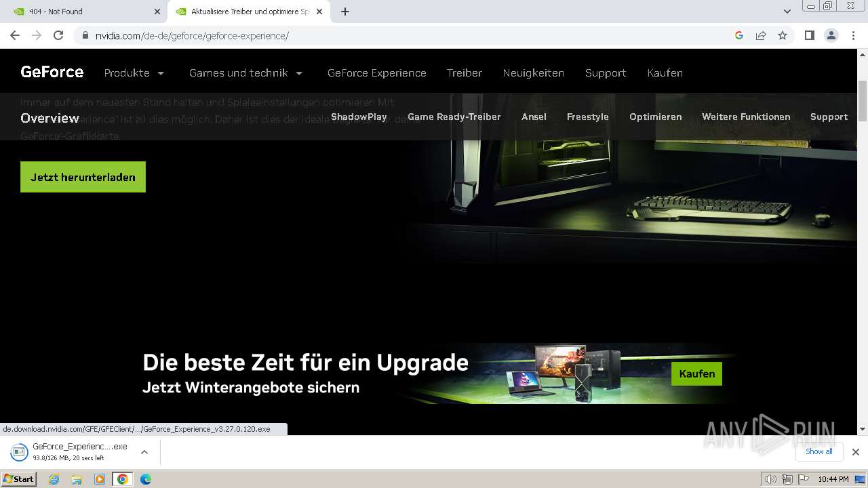
Task: Select the Aktualisiere Treiber und optimiere tab
Action: [249, 12]
